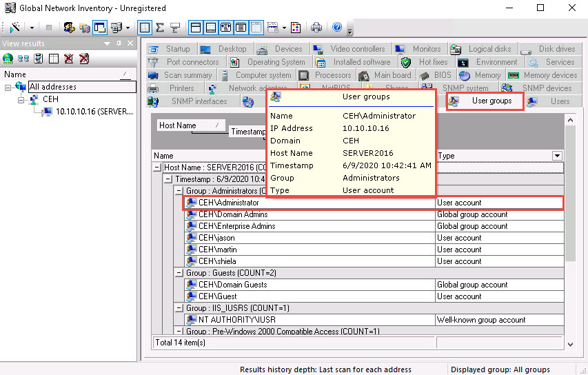Click the globe network icon in View results
Screen dimensions: 588x375
[8, 59]
